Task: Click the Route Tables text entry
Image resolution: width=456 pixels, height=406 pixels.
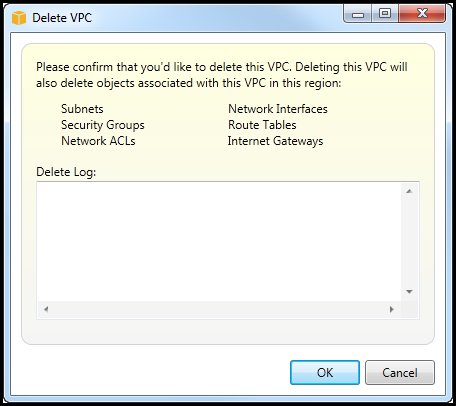Action: [x=262, y=125]
